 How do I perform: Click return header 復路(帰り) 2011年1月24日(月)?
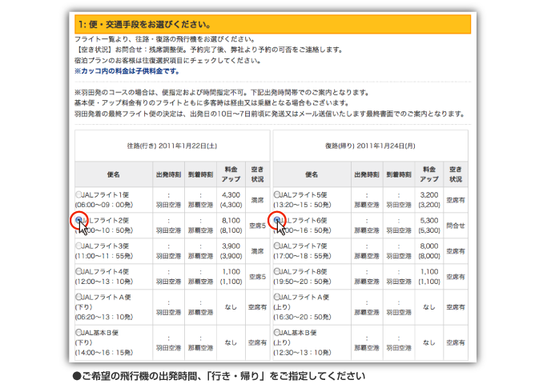click(x=370, y=146)
